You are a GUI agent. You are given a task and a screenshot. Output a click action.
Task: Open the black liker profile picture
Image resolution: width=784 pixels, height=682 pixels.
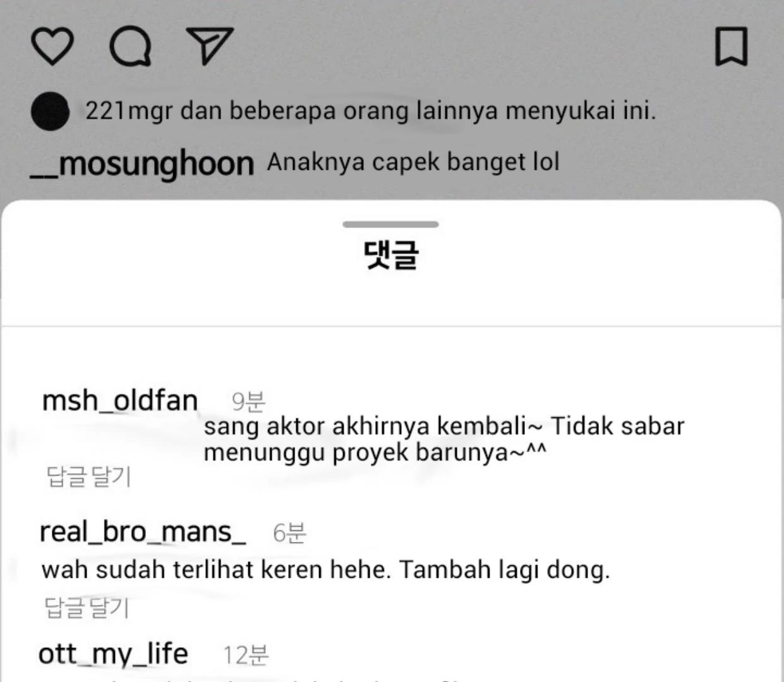click(x=50, y=111)
